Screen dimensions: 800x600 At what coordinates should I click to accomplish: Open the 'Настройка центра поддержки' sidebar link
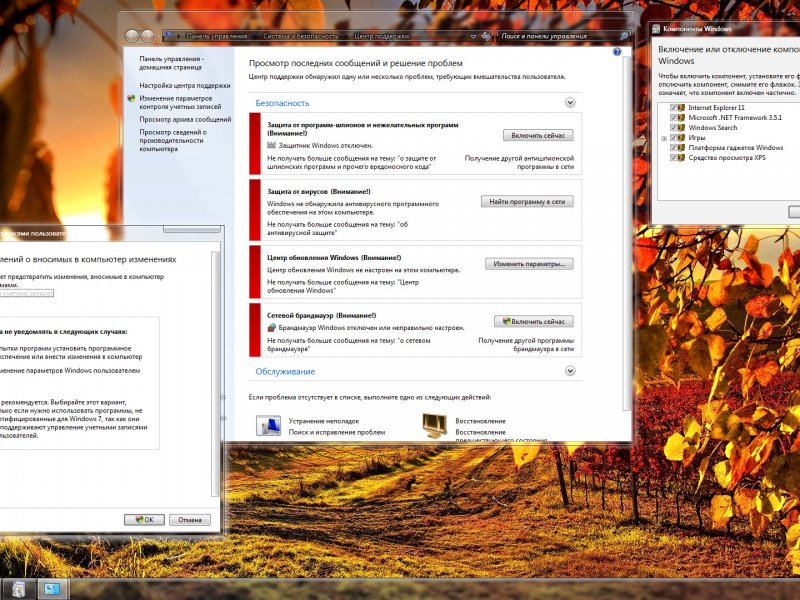click(185, 85)
